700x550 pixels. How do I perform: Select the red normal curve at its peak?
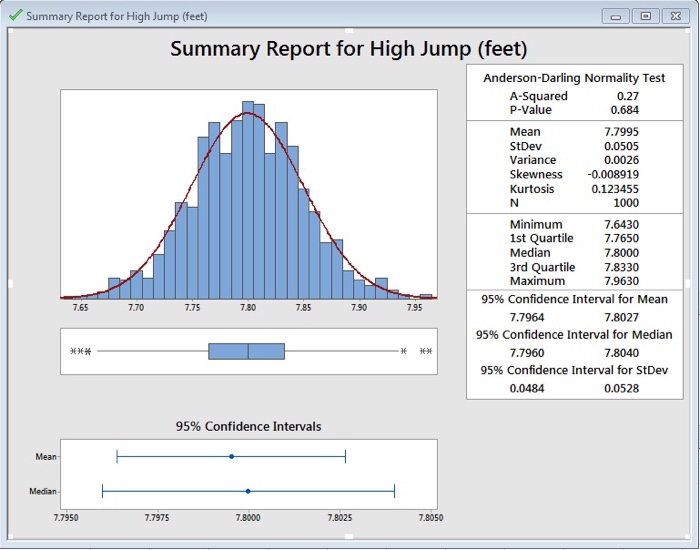[x=248, y=113]
